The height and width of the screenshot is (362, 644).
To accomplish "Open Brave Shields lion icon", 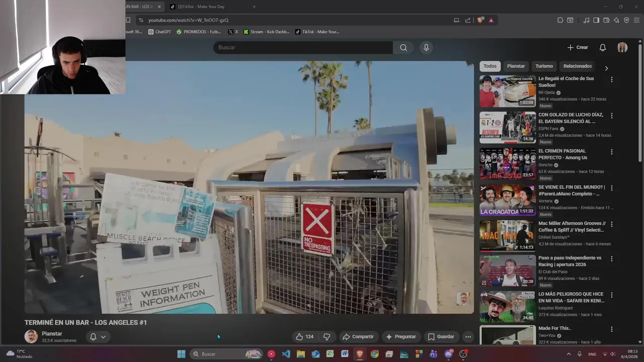I will point(480,20).
